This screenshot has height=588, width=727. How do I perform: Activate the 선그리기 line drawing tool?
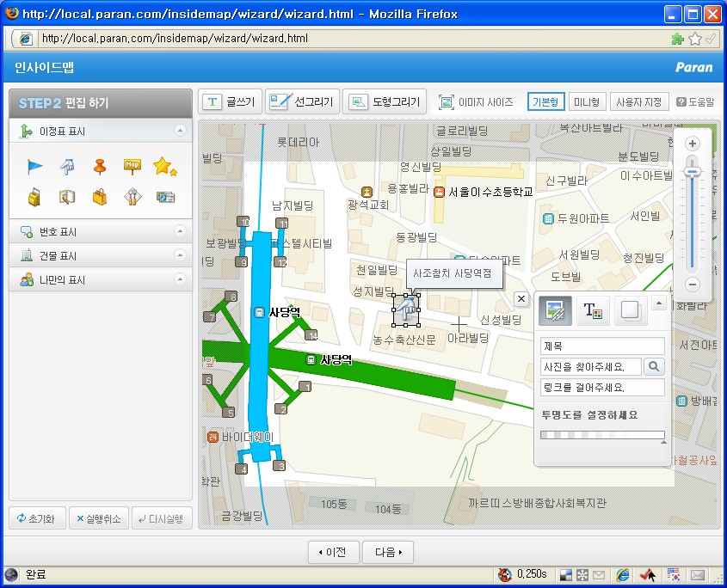coord(302,101)
